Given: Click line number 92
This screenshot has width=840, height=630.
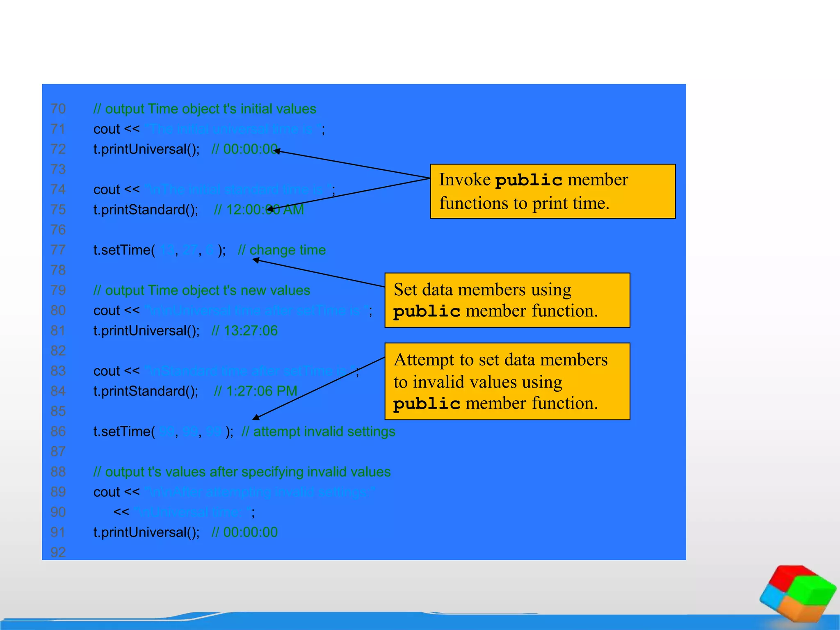Looking at the screenshot, I should pyautogui.click(x=58, y=552).
